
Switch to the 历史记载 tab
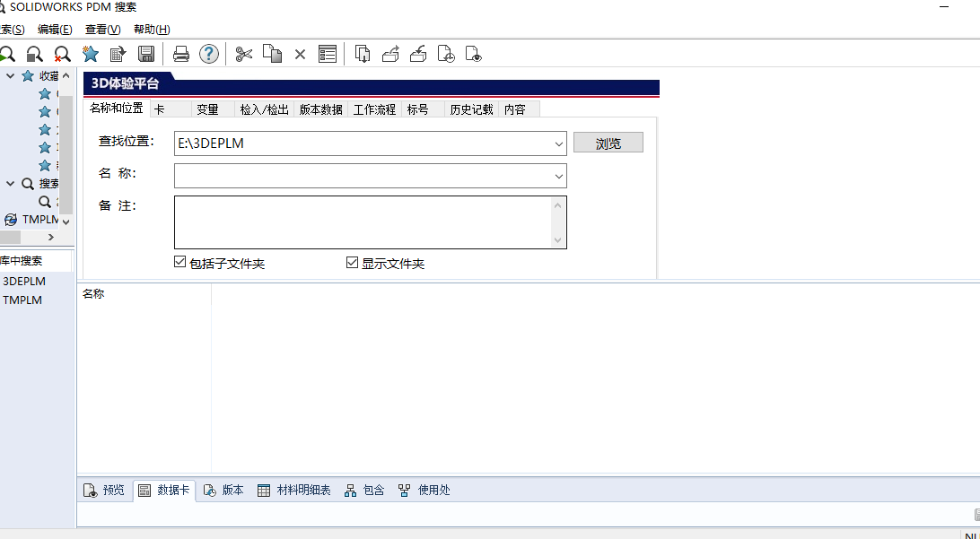coord(472,109)
